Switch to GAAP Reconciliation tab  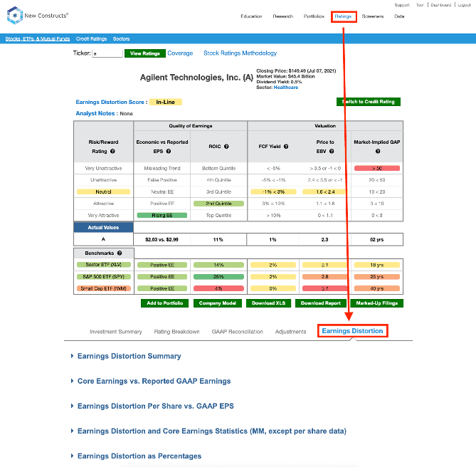tap(238, 332)
